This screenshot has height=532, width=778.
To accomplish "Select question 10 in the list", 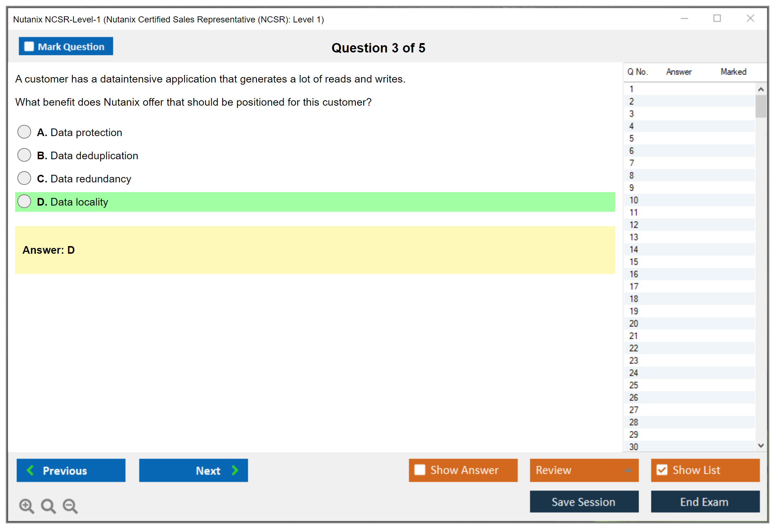I will coord(634,200).
